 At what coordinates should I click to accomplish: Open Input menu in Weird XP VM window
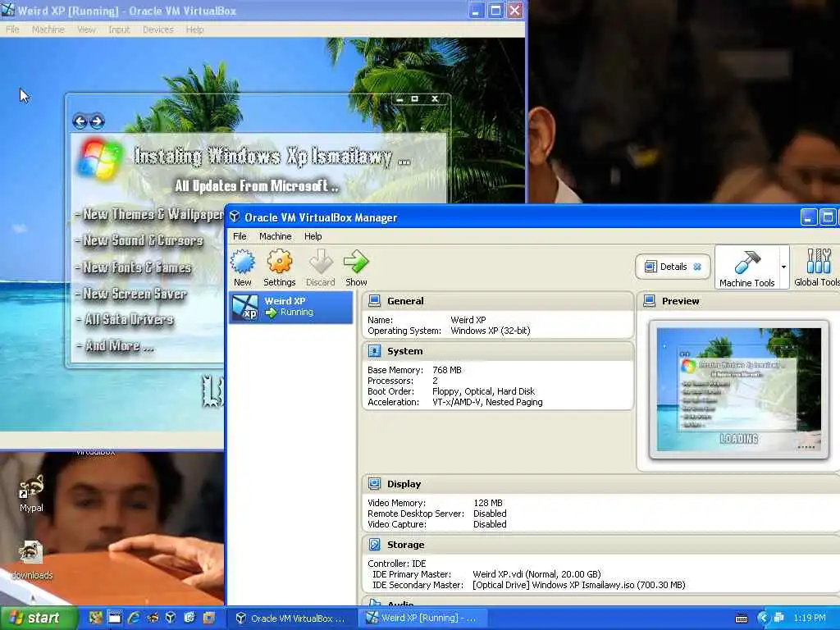tap(119, 30)
